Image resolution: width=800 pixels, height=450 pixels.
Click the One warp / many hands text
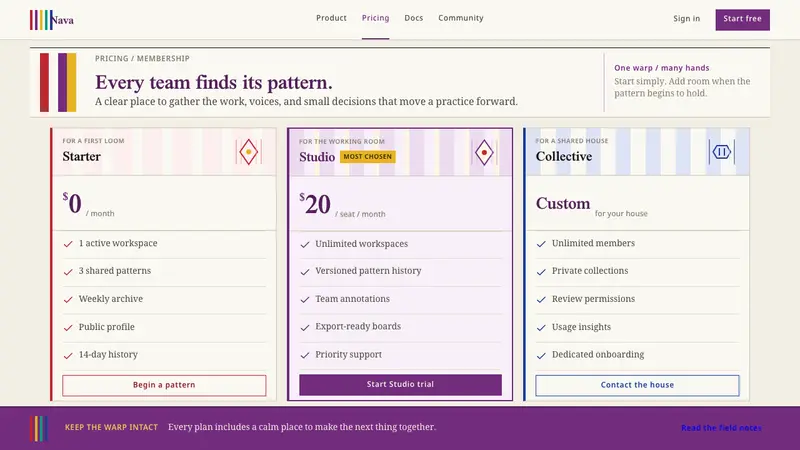click(x=662, y=68)
